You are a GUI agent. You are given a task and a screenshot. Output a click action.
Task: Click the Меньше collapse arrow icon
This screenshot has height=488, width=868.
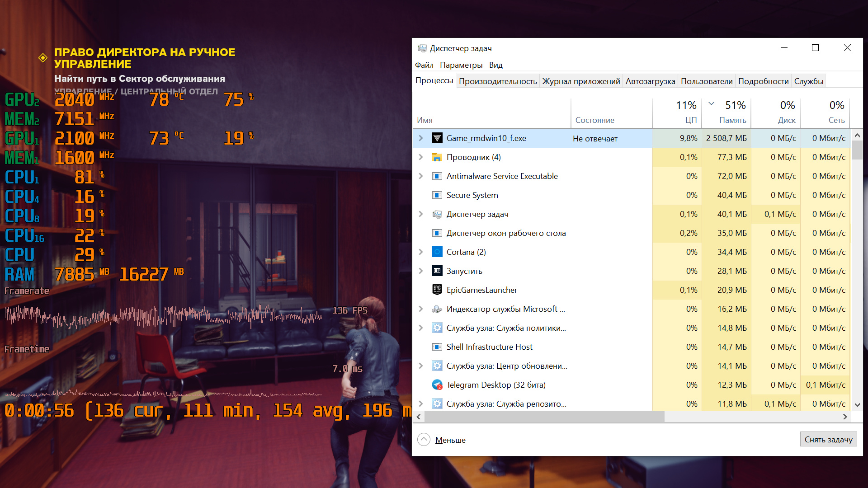click(x=424, y=439)
